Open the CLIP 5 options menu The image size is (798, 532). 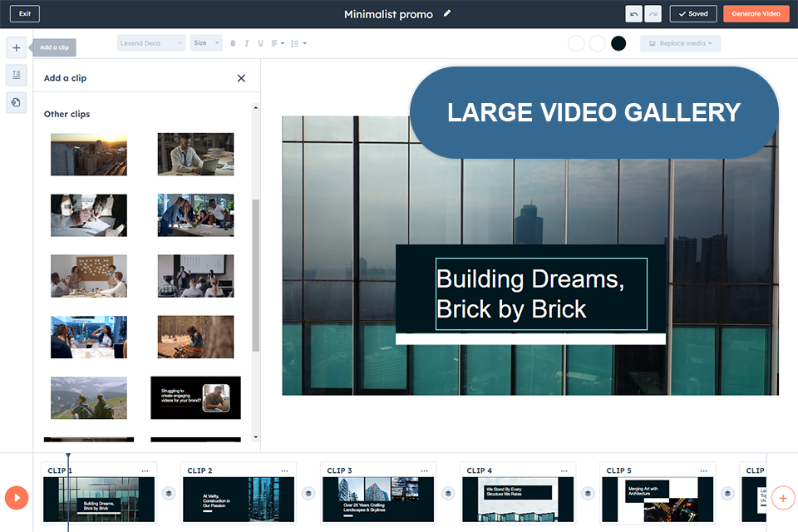click(x=704, y=470)
